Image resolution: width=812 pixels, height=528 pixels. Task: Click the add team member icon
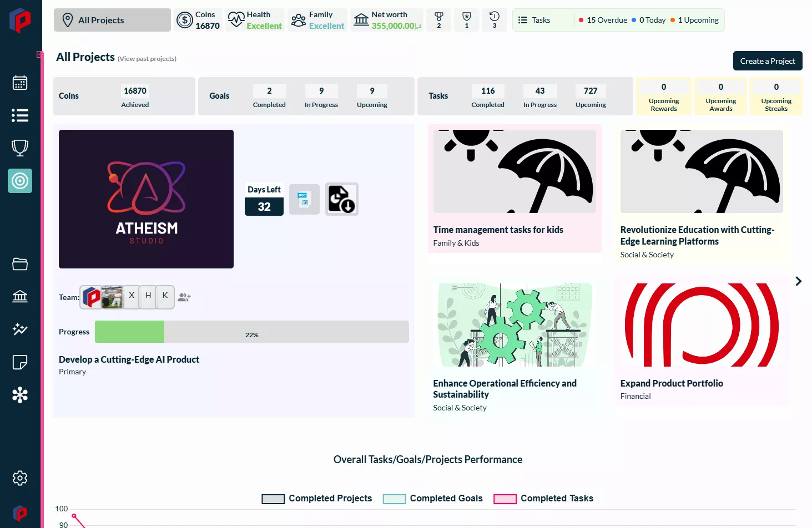tap(184, 297)
